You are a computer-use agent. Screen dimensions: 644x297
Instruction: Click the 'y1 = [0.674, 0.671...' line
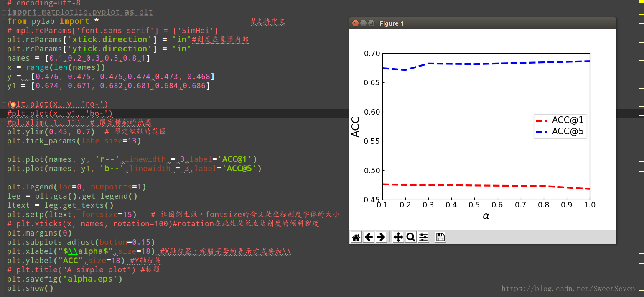[x=108, y=86]
